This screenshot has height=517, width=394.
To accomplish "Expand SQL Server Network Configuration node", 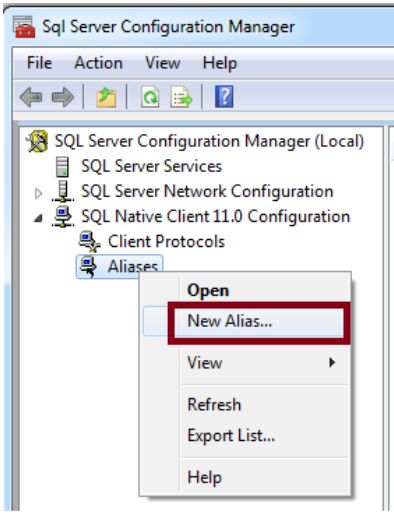I will click(38, 193).
